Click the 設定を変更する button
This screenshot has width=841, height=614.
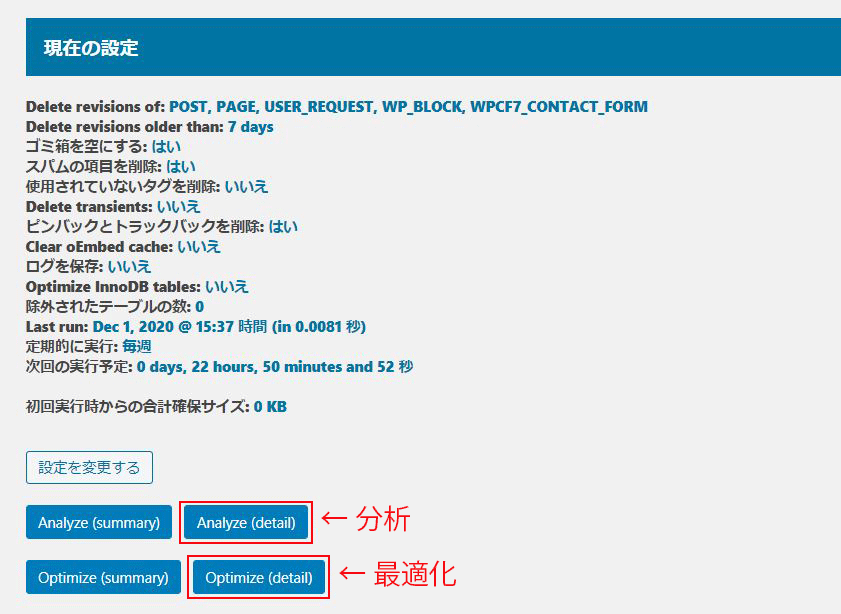click(89, 467)
